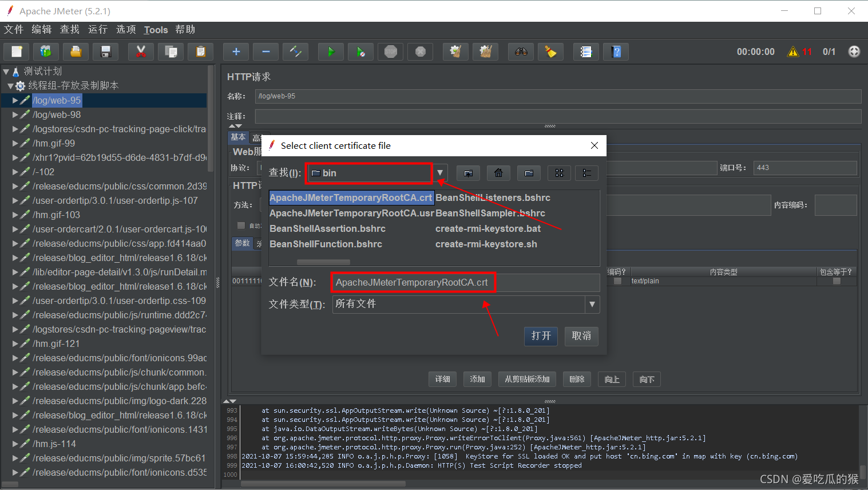Click the New test plan toolbar icon
868x490 pixels.
[17, 52]
